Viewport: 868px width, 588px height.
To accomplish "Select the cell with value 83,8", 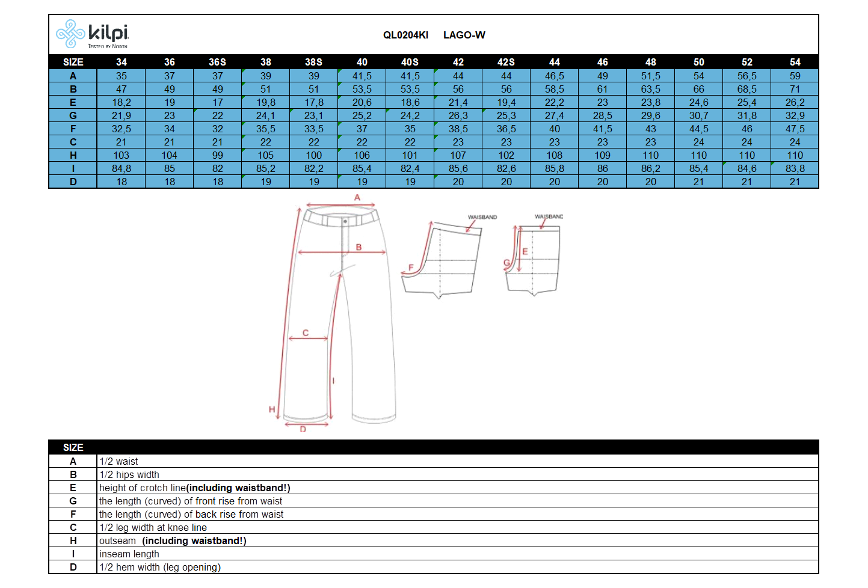I will pyautogui.click(x=795, y=168).
